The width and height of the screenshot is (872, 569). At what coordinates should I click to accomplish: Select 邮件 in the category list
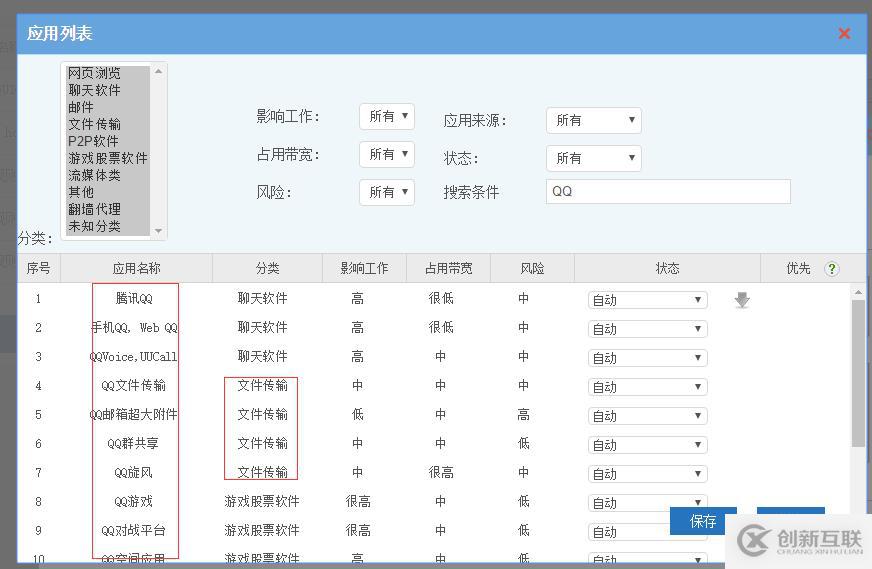pyautogui.click(x=108, y=107)
